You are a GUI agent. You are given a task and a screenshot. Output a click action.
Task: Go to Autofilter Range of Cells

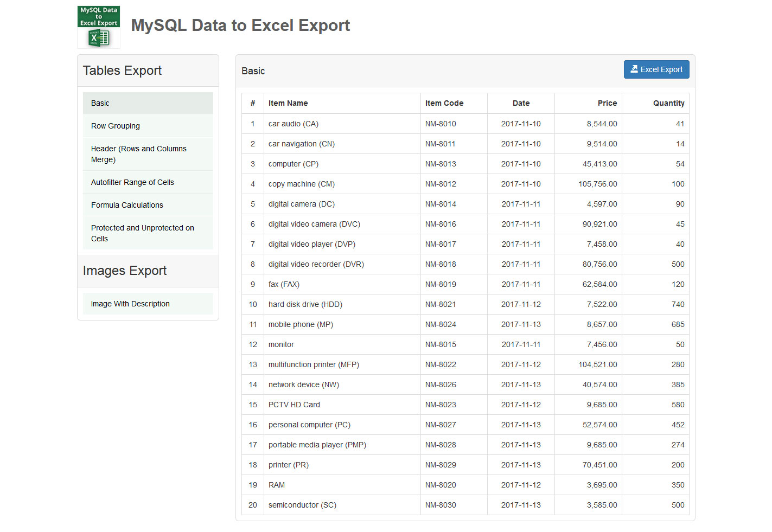[x=148, y=182]
